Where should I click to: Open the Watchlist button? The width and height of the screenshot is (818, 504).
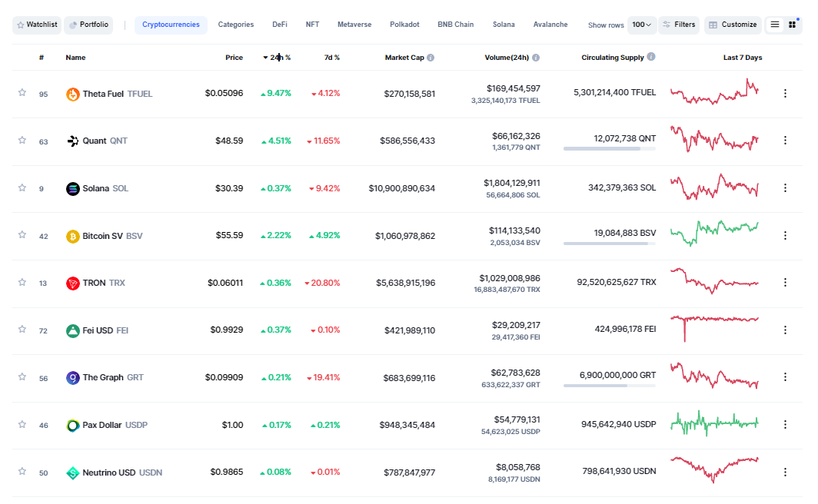(x=37, y=25)
